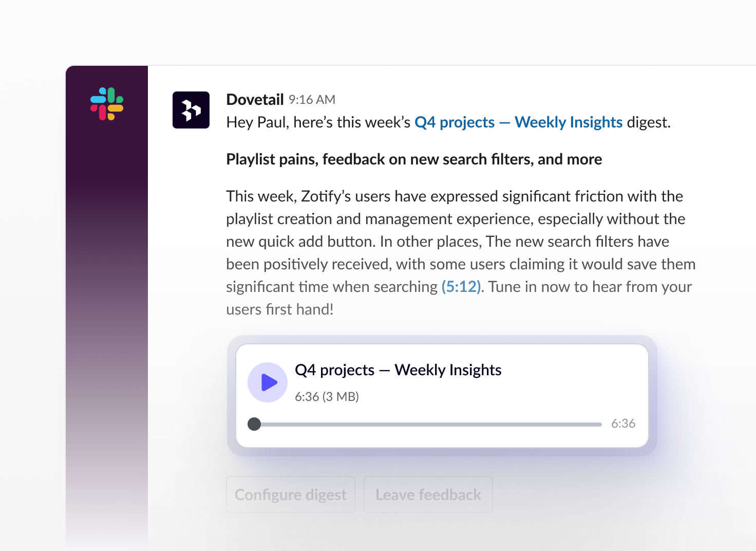This screenshot has width=756, height=551.
Task: Play the Q4 projects audio digest
Action: [x=268, y=382]
